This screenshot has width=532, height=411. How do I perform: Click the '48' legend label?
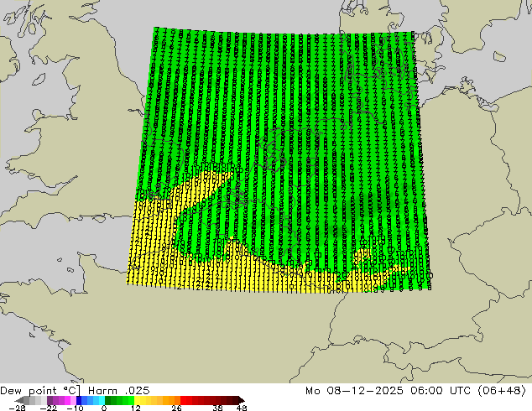242,408
